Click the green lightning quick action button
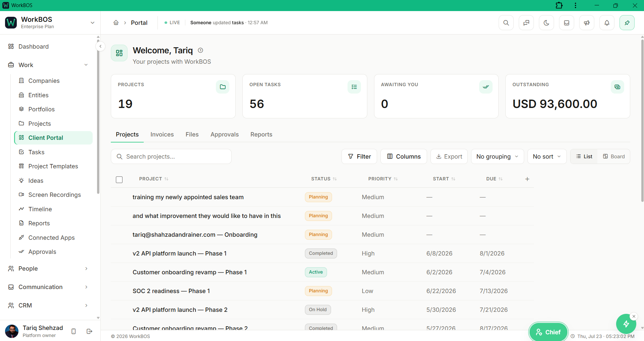The height and width of the screenshot is (341, 644). click(x=626, y=324)
